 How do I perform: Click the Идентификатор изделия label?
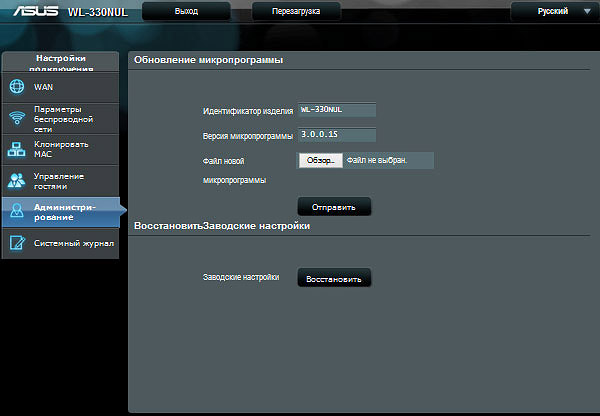click(248, 111)
